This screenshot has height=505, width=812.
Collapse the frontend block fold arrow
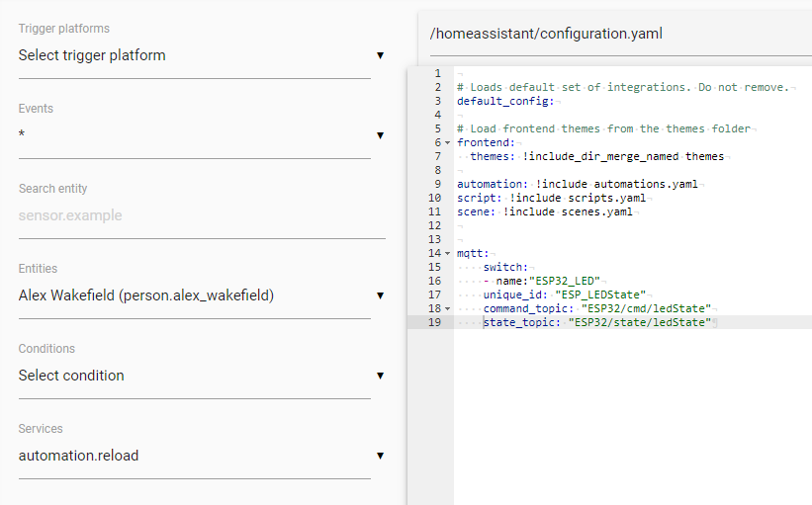[x=447, y=143]
